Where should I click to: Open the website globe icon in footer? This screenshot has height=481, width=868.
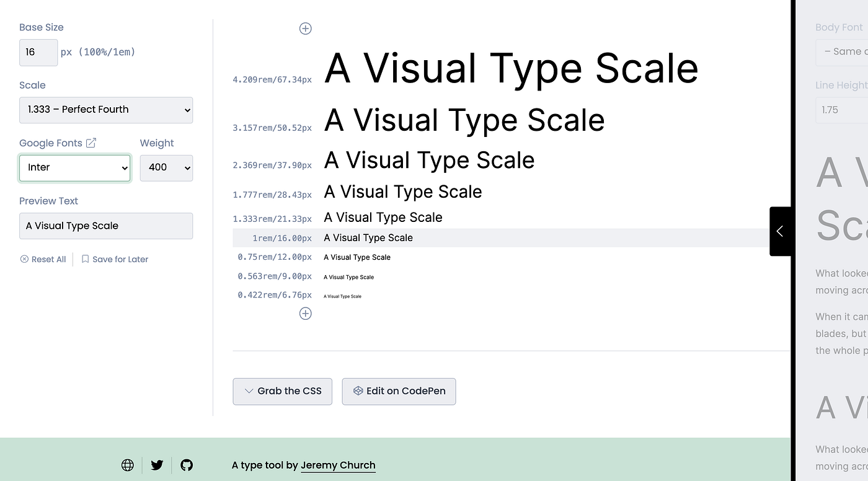pos(128,465)
